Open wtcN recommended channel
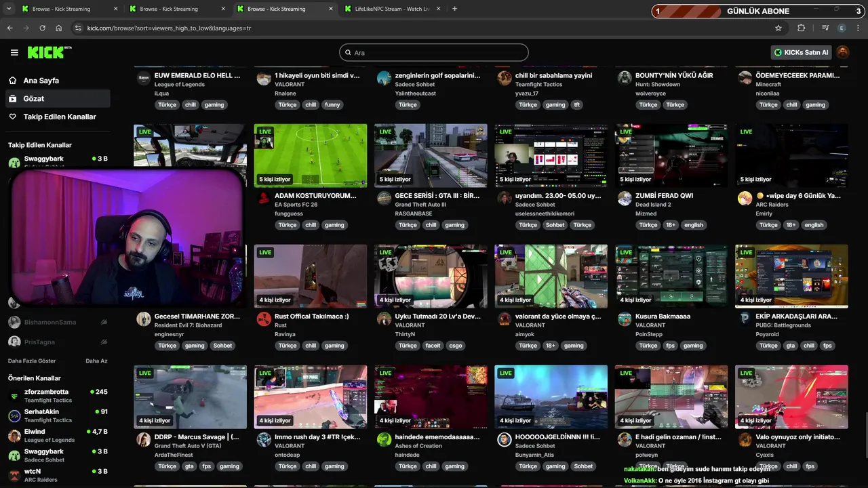 tap(58, 475)
